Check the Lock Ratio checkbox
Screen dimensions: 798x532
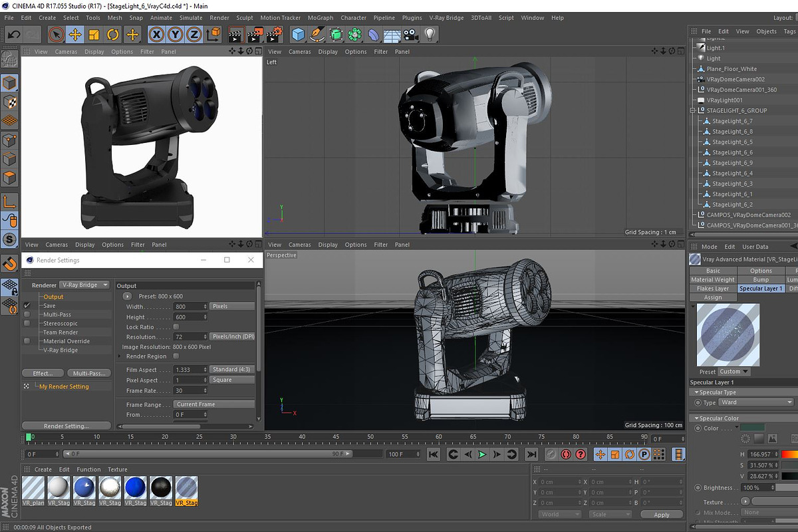[176, 327]
